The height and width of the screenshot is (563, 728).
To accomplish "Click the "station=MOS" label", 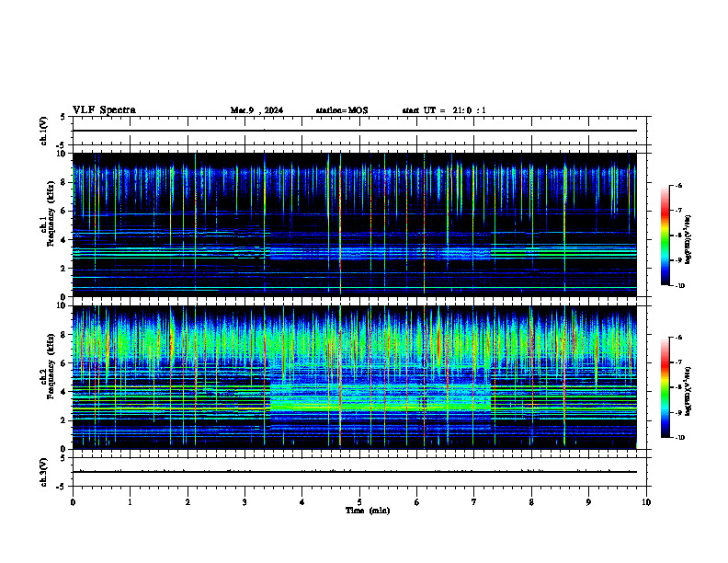I will tap(342, 110).
